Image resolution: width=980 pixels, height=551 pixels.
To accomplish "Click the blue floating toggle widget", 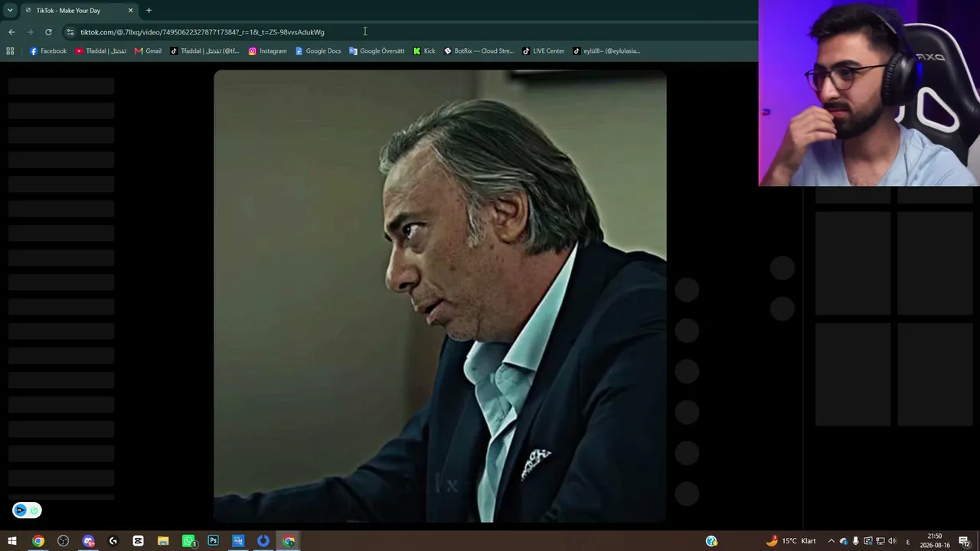I will 27,510.
